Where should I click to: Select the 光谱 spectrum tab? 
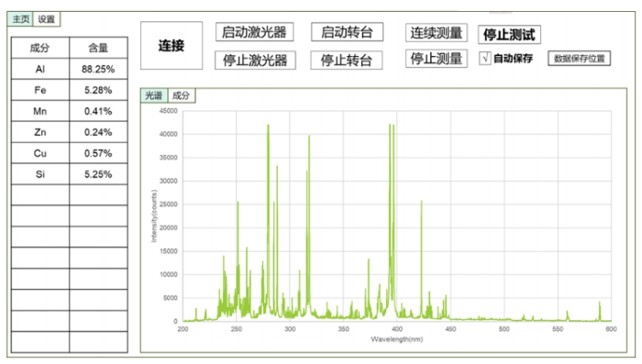(x=154, y=95)
